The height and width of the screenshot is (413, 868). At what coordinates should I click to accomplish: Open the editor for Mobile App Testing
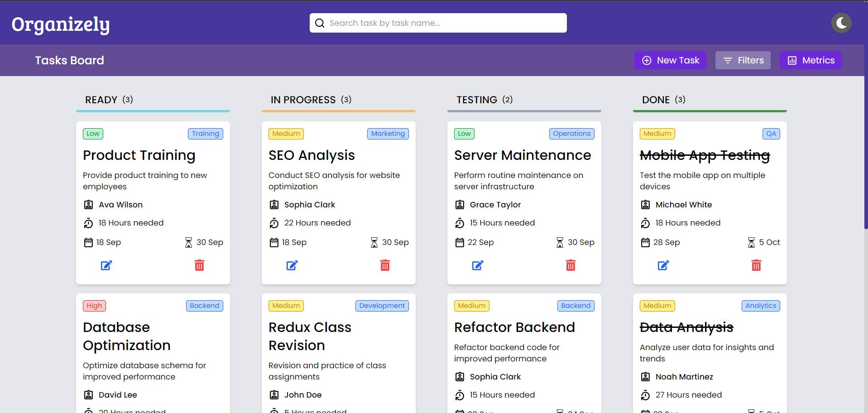[663, 265]
